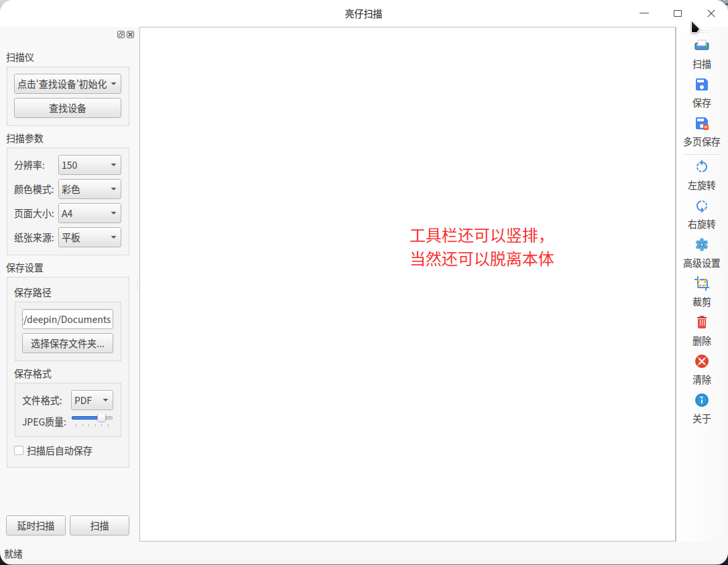728x565 pixels.
Task: Float the left settings panel
Action: [121, 34]
